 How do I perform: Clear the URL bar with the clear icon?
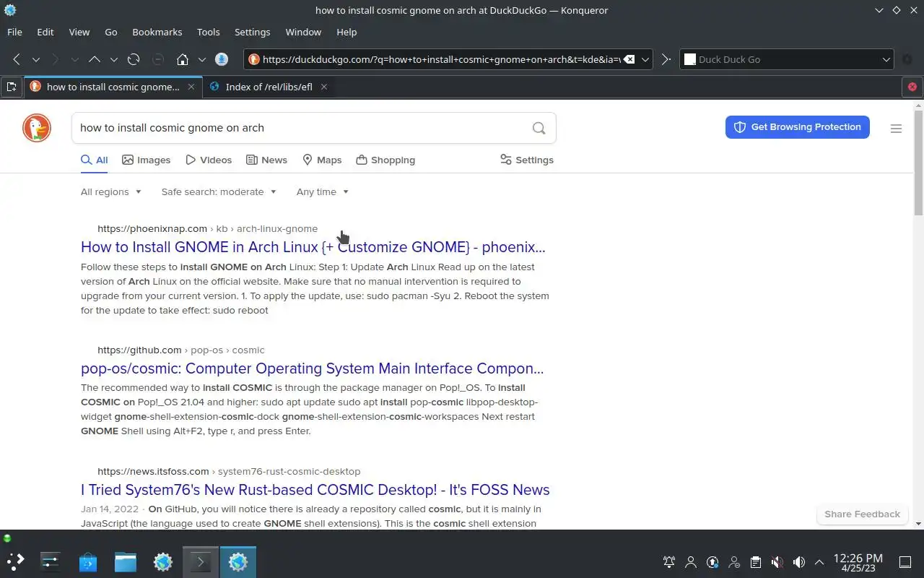coord(629,59)
